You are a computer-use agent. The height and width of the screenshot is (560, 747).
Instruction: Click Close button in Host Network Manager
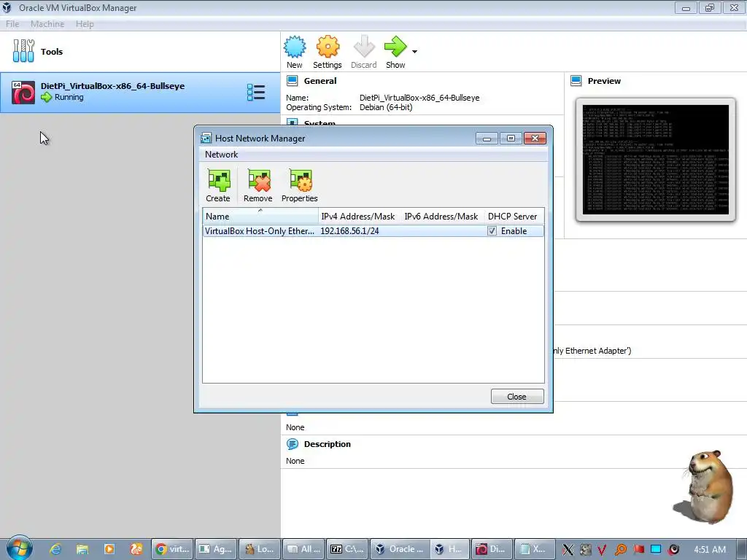(517, 396)
